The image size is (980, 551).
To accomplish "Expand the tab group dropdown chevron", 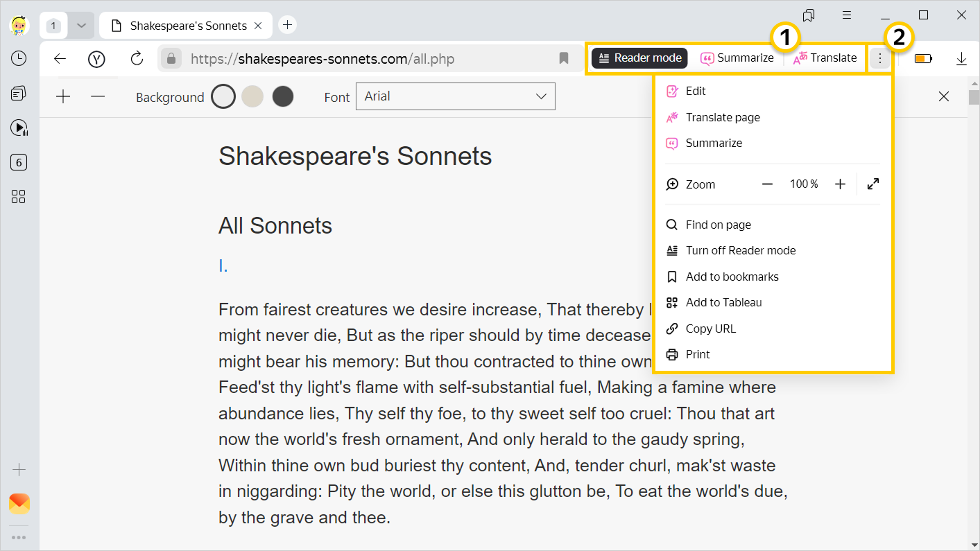I will pyautogui.click(x=81, y=26).
